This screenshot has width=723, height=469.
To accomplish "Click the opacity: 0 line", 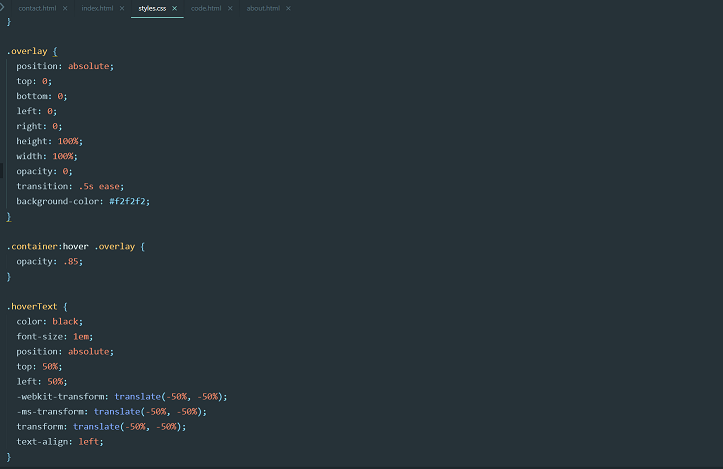I will (x=44, y=171).
